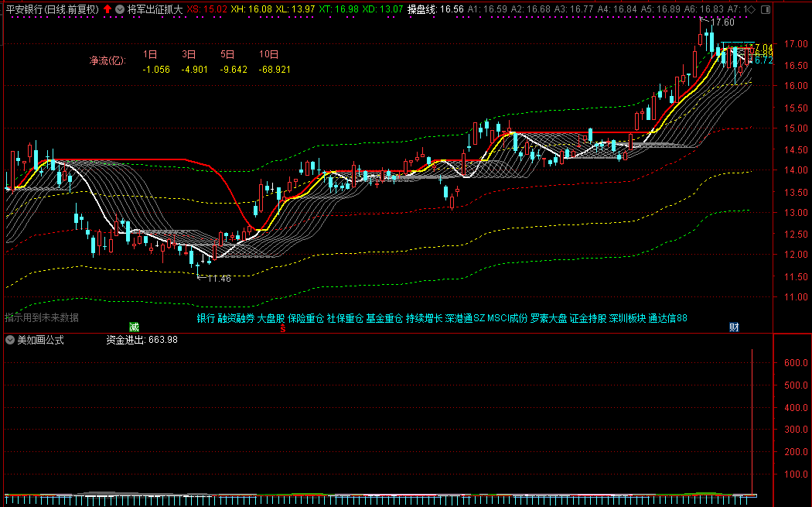Click the XL: 13.97 value

[295, 9]
